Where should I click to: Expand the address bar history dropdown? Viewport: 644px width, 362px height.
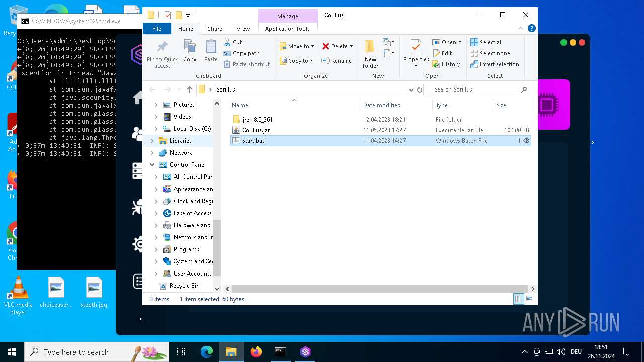click(411, 89)
